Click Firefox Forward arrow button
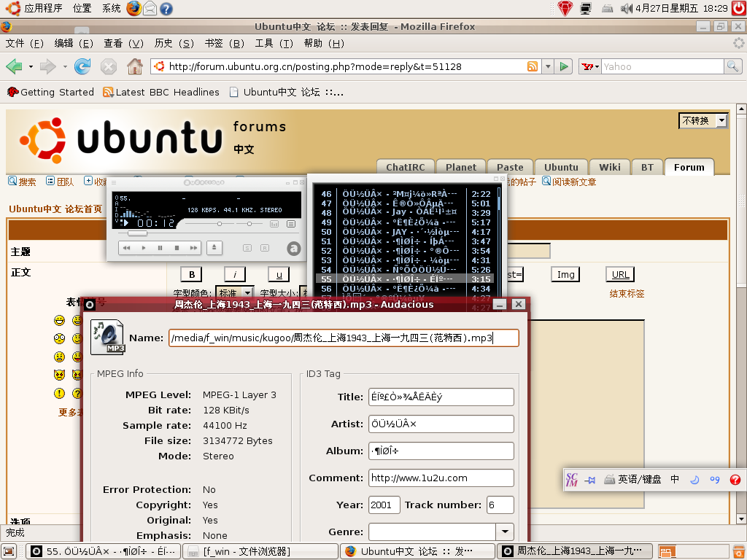Screen dimensions: 747x560 point(47,66)
